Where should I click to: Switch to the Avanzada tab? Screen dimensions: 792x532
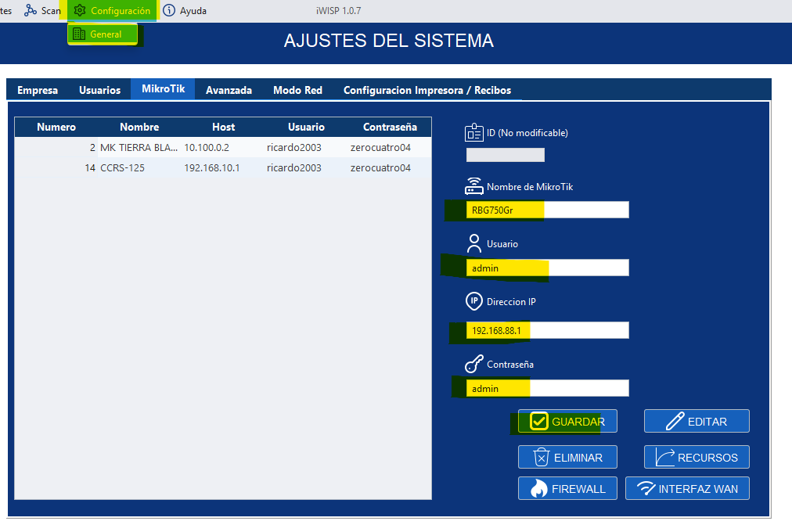pos(229,88)
